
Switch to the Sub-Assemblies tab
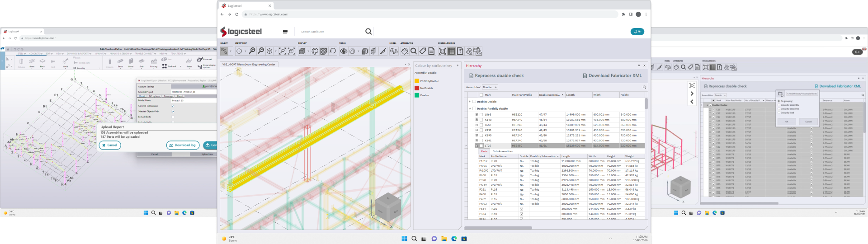[502, 151]
